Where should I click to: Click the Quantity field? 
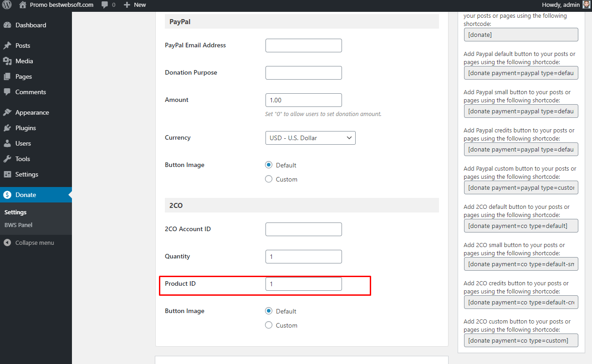tap(303, 257)
